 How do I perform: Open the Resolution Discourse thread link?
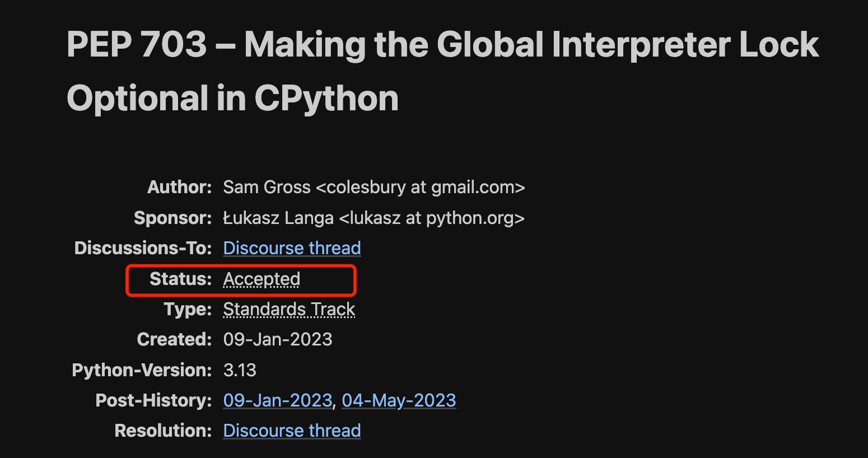[x=292, y=431]
